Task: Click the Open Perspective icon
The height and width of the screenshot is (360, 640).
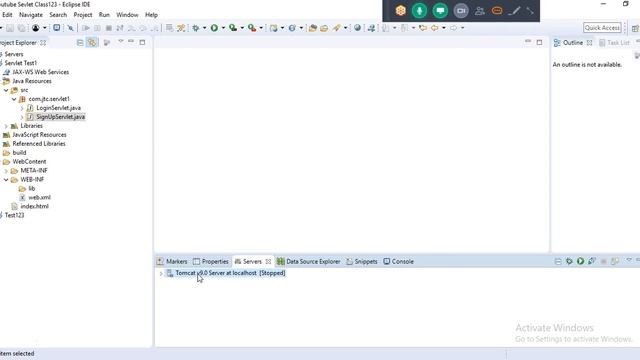Action: (635, 28)
